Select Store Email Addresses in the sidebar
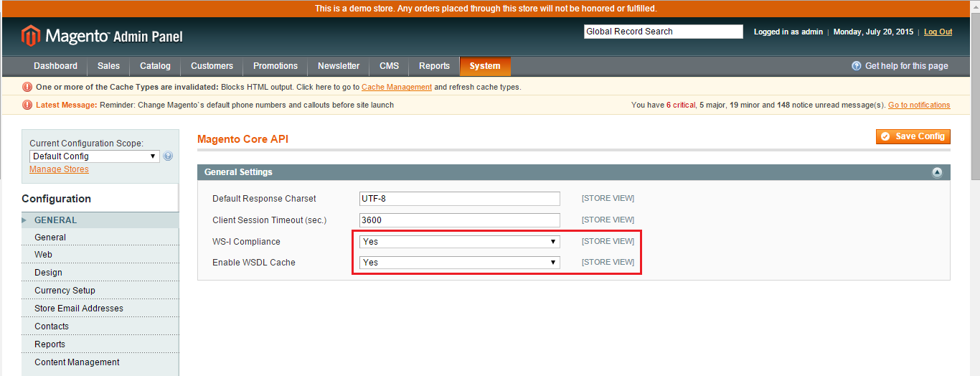 pyautogui.click(x=100, y=309)
